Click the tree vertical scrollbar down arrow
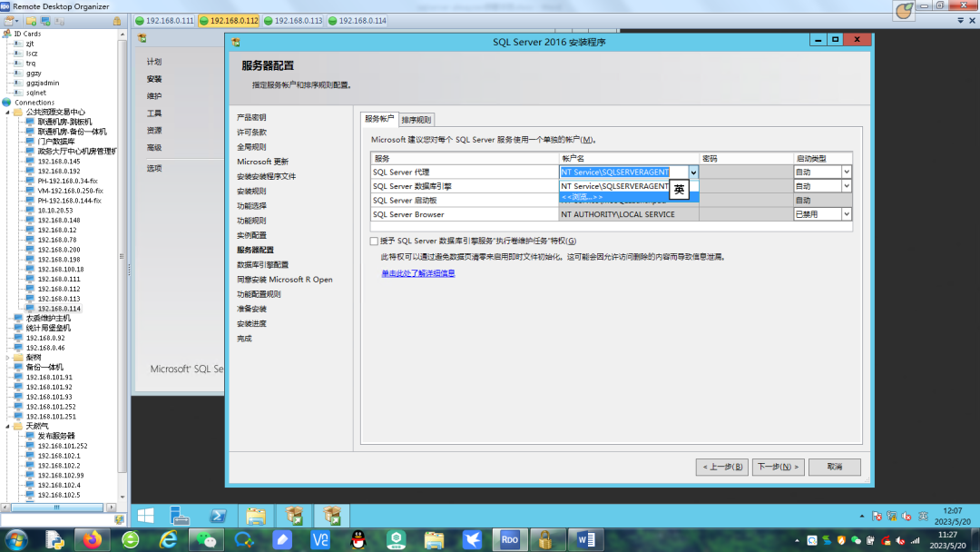Image resolution: width=980 pixels, height=552 pixels. (x=122, y=497)
